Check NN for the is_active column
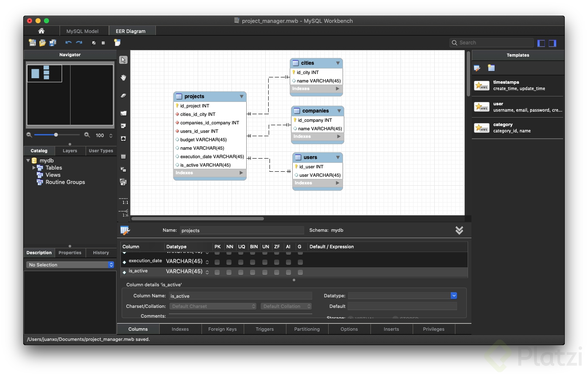 [229, 272]
